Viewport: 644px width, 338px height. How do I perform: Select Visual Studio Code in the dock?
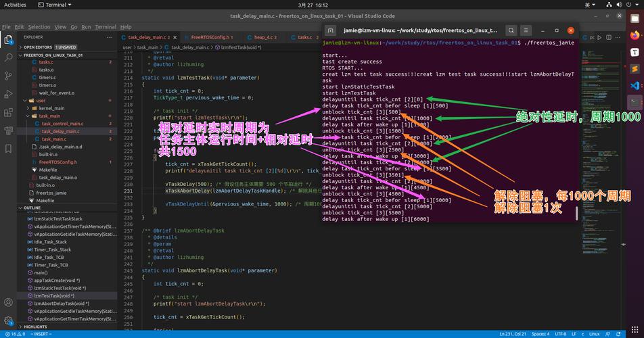(635, 86)
